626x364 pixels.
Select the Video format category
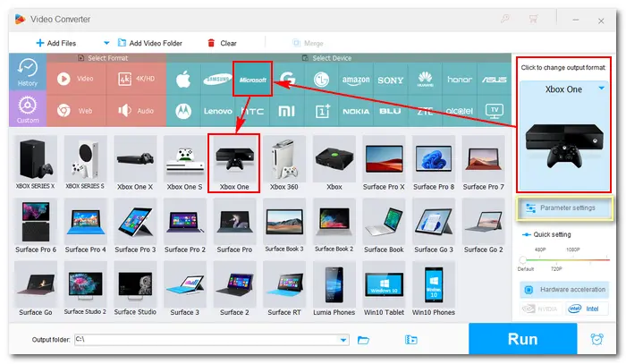(x=76, y=79)
